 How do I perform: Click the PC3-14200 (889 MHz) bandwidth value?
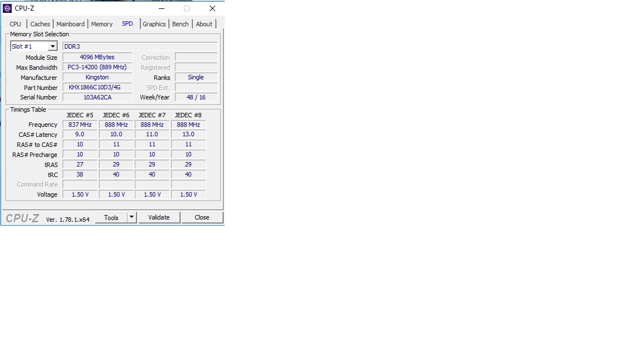pyautogui.click(x=97, y=67)
